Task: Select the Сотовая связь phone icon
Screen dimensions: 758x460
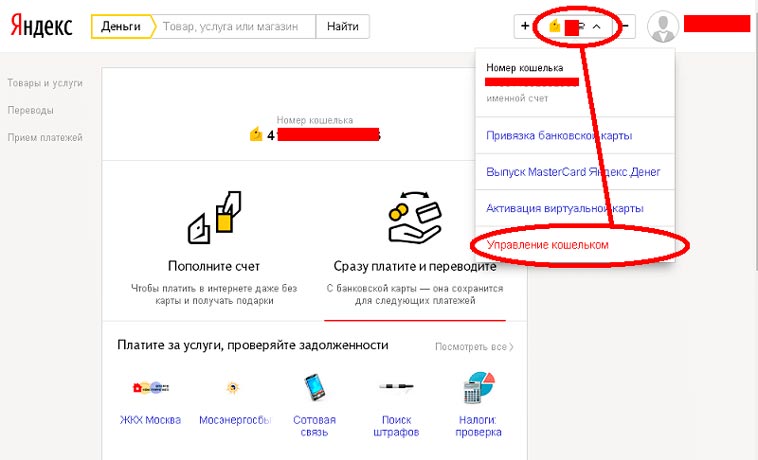Action: (x=314, y=387)
